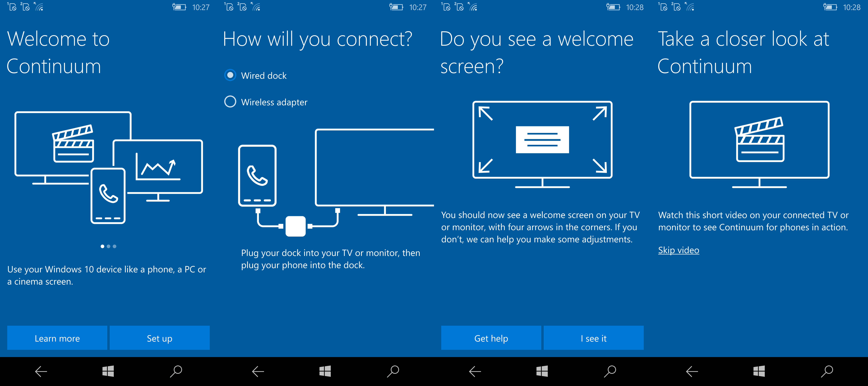
Task: Tap the Wi-Fi icon on How will you connect screen
Action: tap(256, 7)
